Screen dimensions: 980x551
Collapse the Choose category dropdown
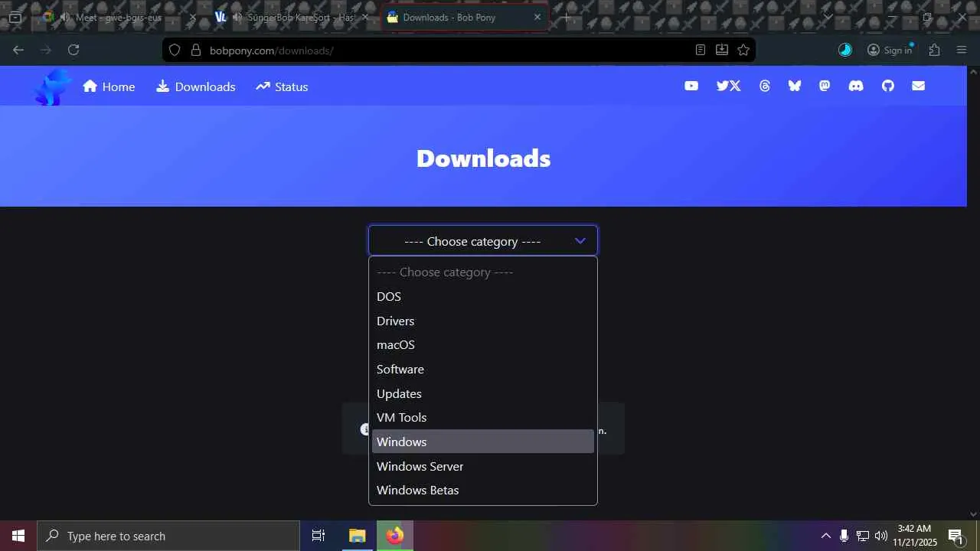coord(483,241)
